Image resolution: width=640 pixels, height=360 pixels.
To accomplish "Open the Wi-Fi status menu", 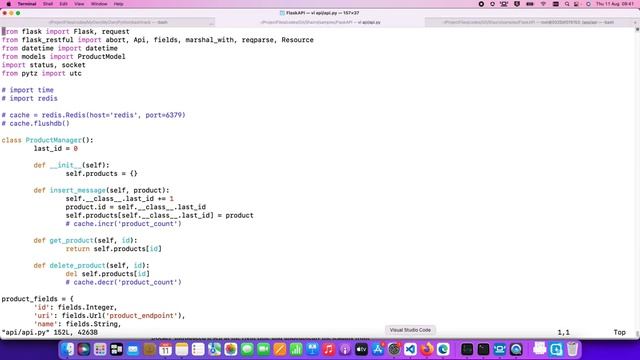I will 543,4.
